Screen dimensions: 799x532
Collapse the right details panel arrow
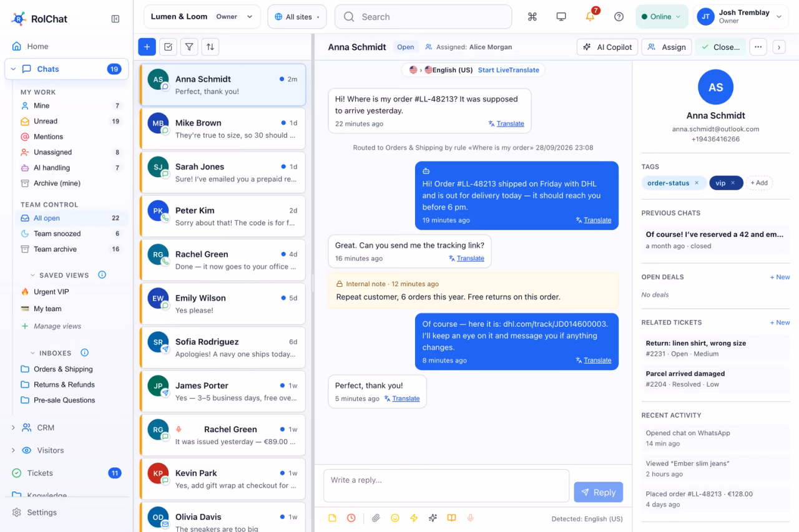click(x=778, y=47)
